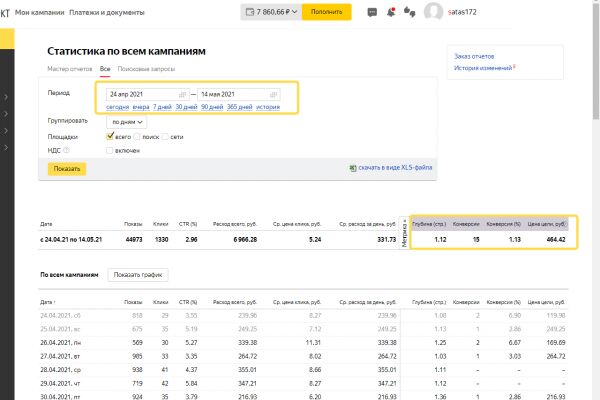Image resolution: width=600 pixels, height=400 pixels.
Task: Open the satas172 profile avatar
Action: (433, 12)
